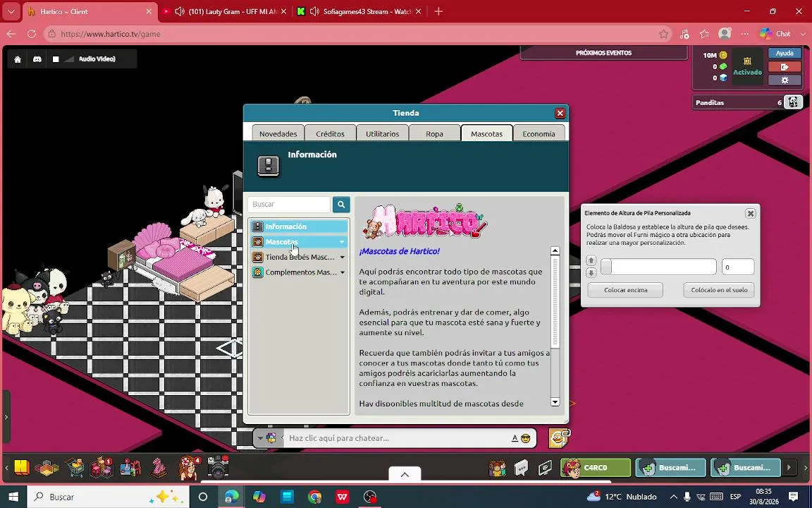Open Windows Start menu
This screenshot has width=812, height=508.
click(13, 497)
